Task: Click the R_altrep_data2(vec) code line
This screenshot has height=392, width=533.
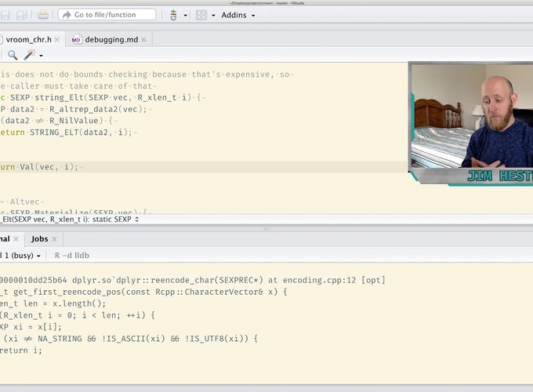Action: pos(74,109)
